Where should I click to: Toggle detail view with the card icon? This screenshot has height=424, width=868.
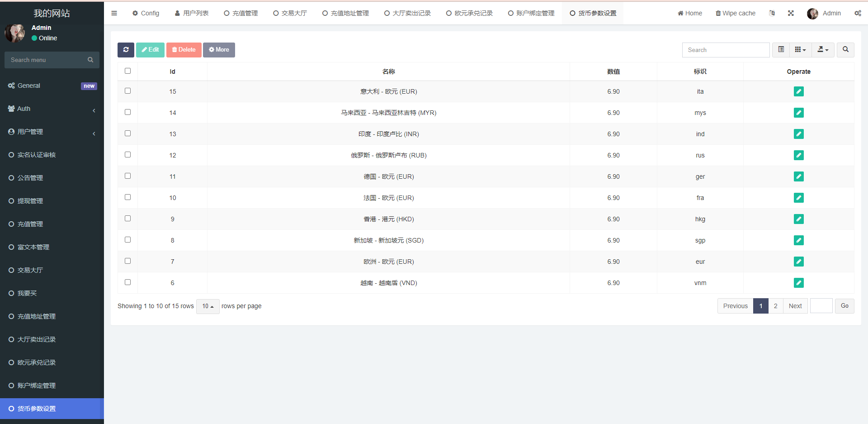780,50
